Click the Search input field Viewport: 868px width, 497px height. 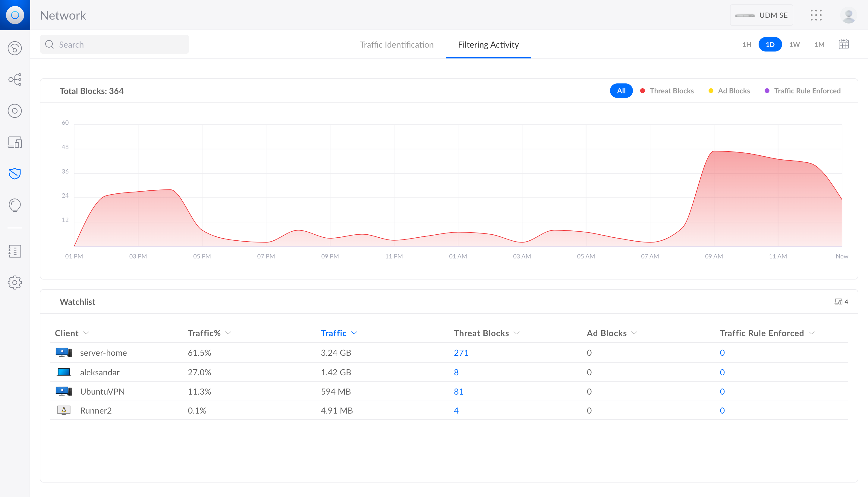[115, 44]
